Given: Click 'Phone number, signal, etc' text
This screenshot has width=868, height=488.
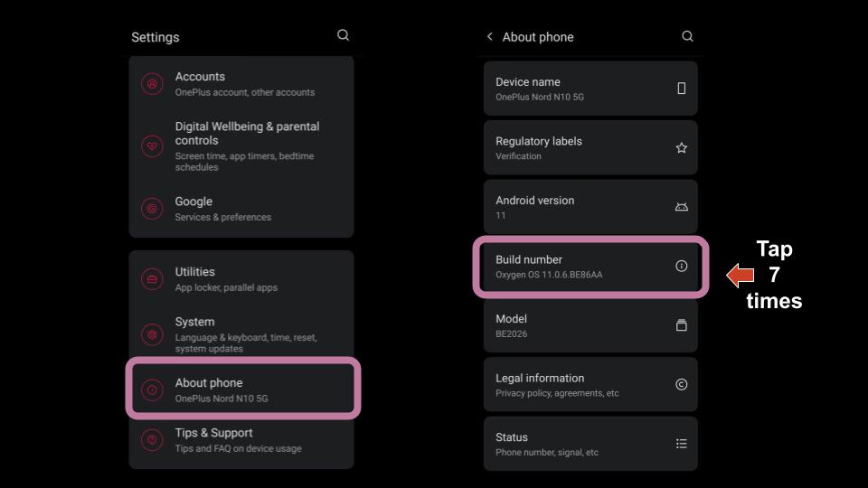Looking at the screenshot, I should point(547,453).
